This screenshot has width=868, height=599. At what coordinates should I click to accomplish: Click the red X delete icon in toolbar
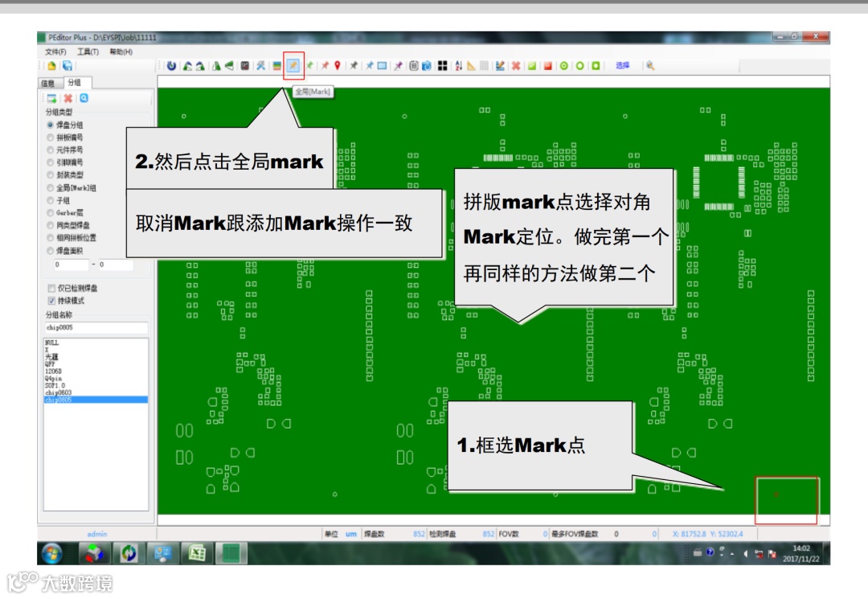pyautogui.click(x=516, y=65)
